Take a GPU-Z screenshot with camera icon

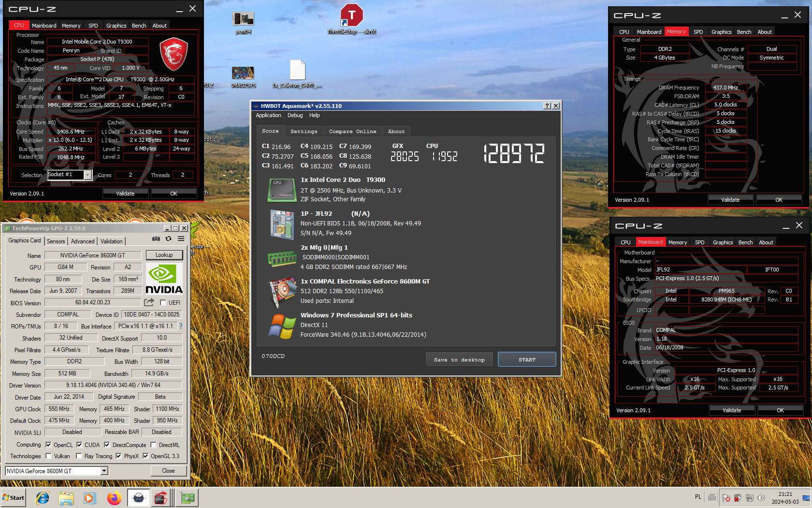(156, 239)
